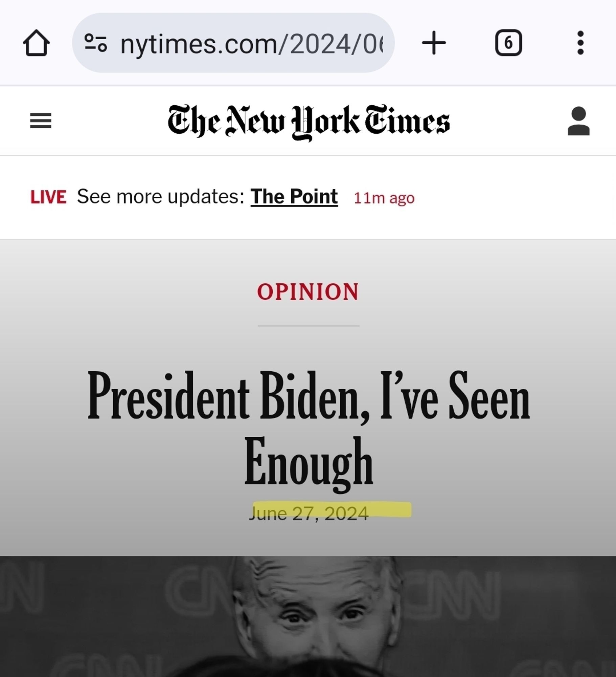Open the article's lead photo
The height and width of the screenshot is (677, 616).
tap(308, 616)
